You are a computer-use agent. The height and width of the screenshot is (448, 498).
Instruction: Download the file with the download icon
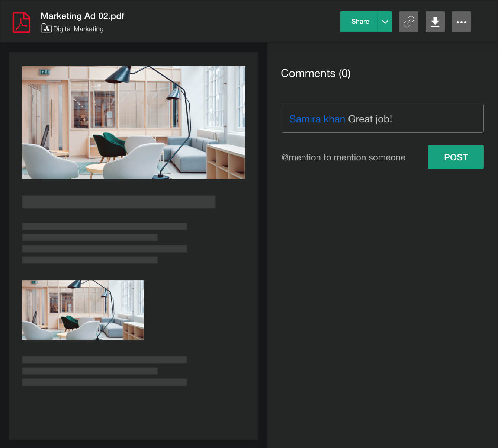click(x=435, y=22)
